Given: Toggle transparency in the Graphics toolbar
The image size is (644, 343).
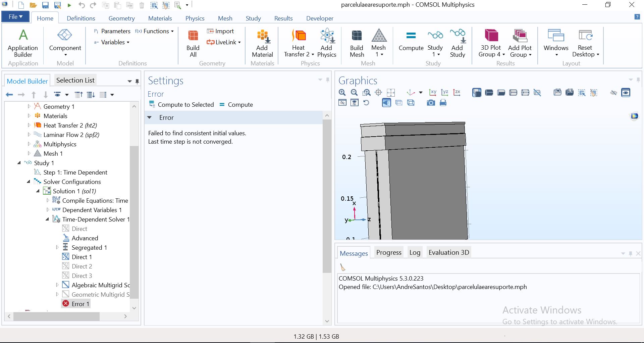Looking at the screenshot, I should coord(399,103).
